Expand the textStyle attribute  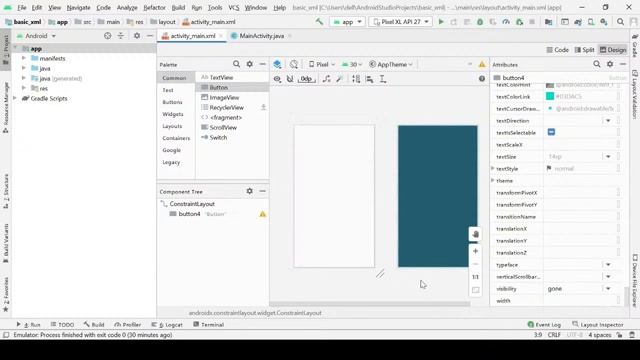click(493, 168)
